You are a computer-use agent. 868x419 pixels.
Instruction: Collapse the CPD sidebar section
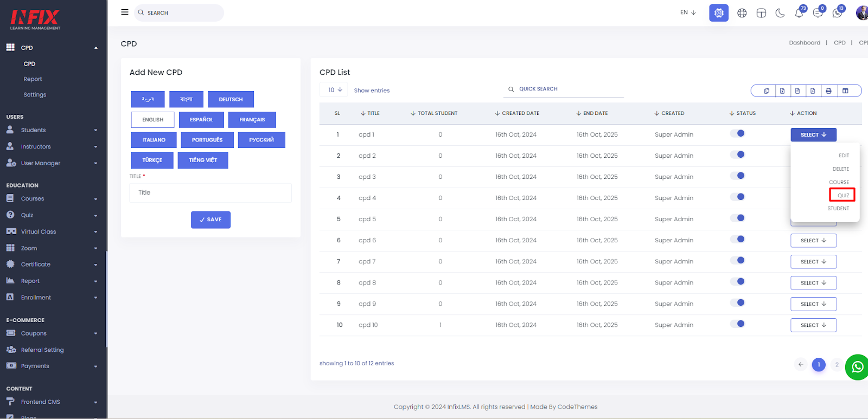[52, 48]
